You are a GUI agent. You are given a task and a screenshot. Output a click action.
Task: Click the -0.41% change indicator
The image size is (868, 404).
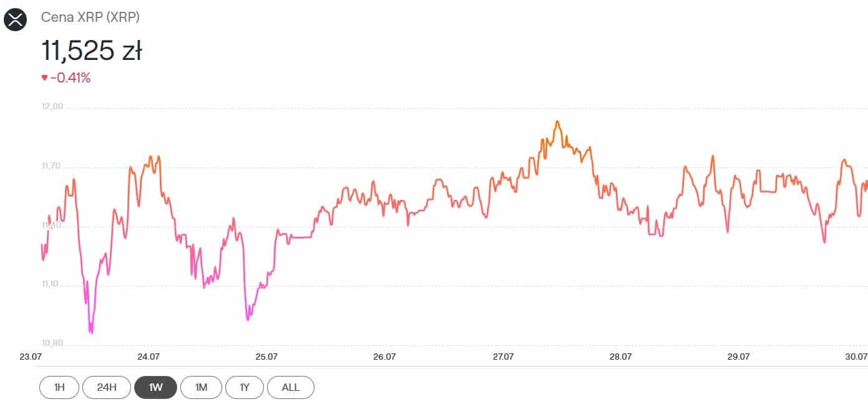coord(71,78)
